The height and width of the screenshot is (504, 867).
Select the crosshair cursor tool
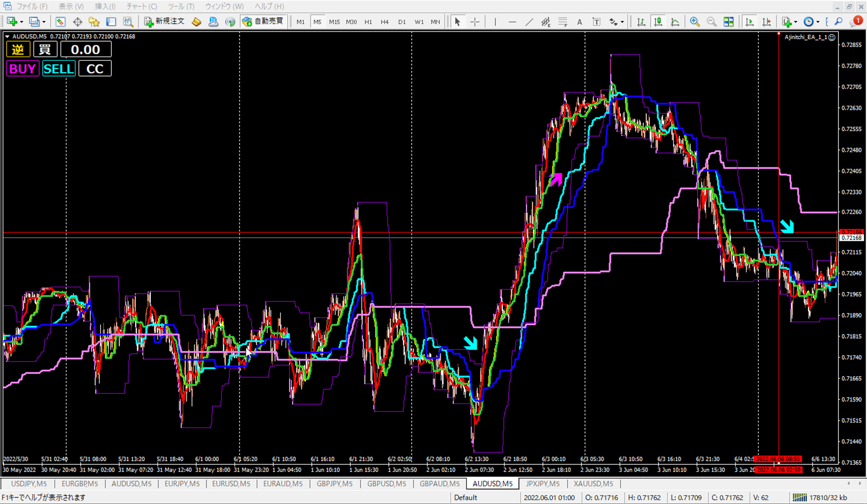[475, 22]
